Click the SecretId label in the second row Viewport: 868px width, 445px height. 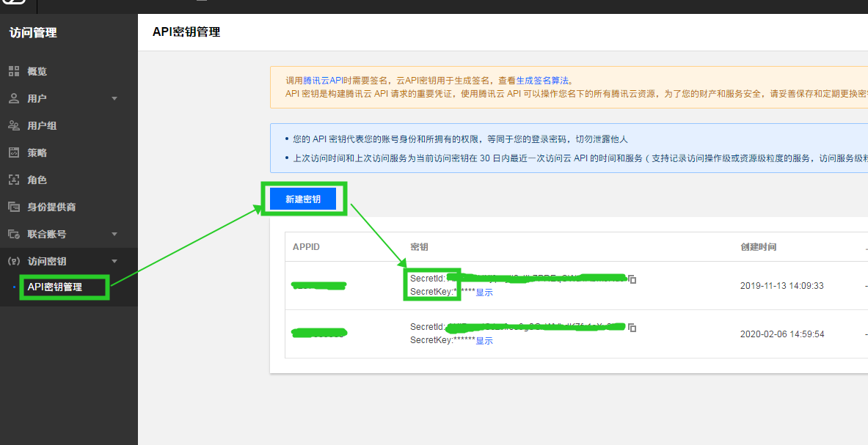pos(427,327)
